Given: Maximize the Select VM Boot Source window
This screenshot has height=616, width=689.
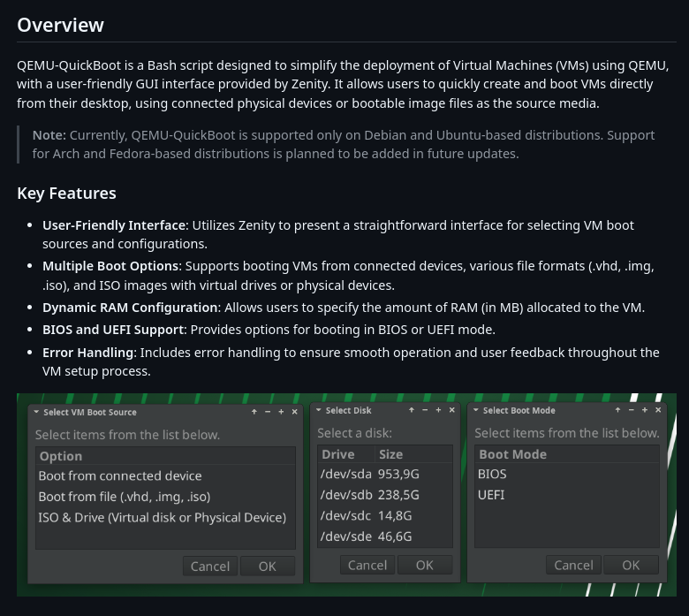Looking at the screenshot, I should 281,412.
